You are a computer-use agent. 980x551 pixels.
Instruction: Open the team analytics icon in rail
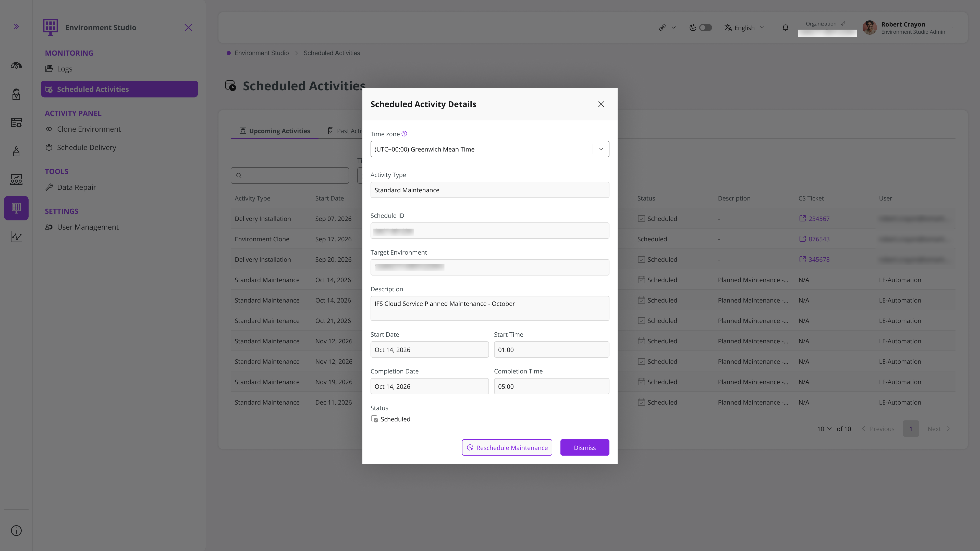pyautogui.click(x=16, y=180)
